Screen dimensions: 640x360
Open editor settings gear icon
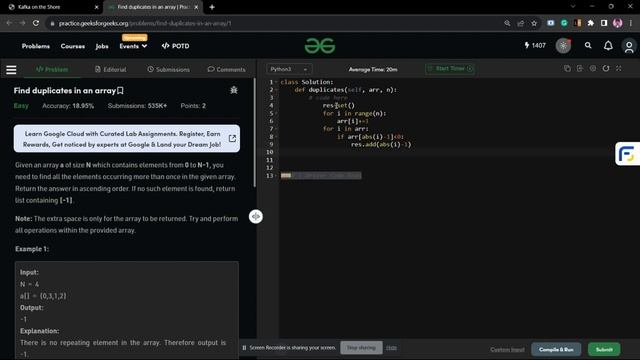(x=593, y=69)
